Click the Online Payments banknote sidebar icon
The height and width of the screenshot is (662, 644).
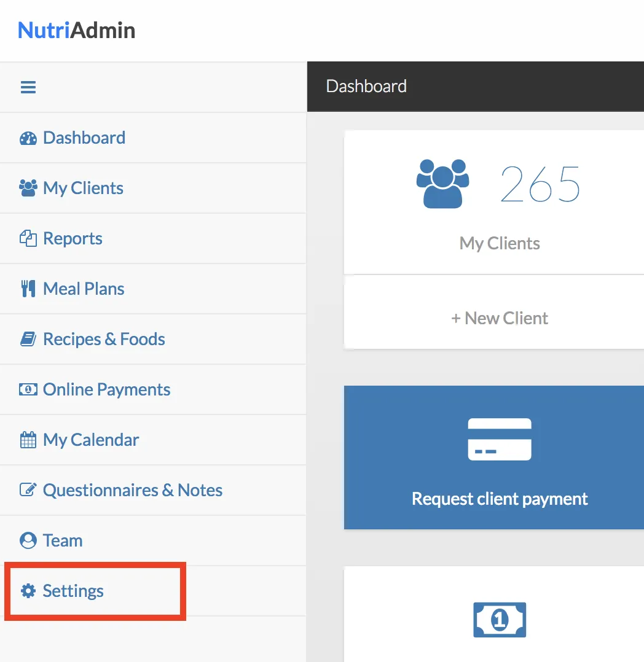(x=28, y=390)
